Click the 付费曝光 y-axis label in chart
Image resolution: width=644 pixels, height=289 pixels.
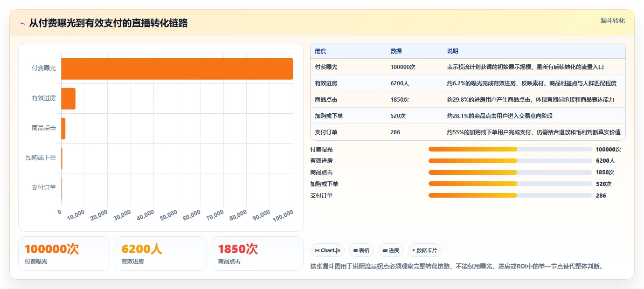click(44, 68)
